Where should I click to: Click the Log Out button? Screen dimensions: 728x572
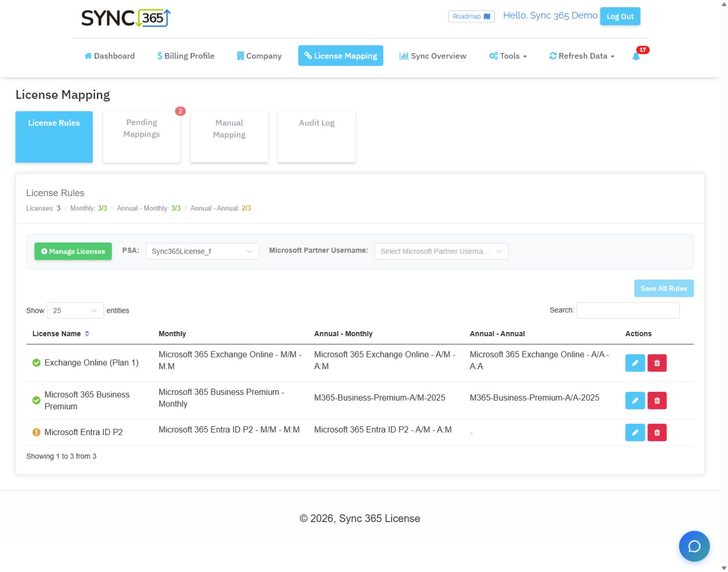tap(620, 16)
